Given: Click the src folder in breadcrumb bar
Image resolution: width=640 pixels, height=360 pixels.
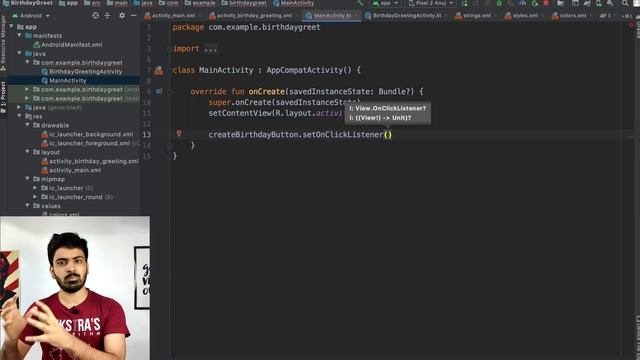Looking at the screenshot, I should 92,3.
